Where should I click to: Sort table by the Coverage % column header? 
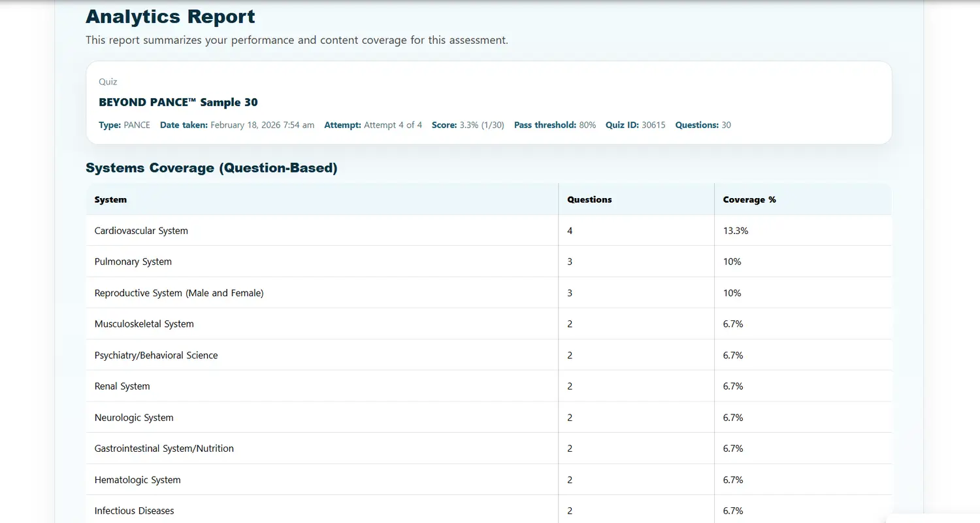(x=749, y=199)
